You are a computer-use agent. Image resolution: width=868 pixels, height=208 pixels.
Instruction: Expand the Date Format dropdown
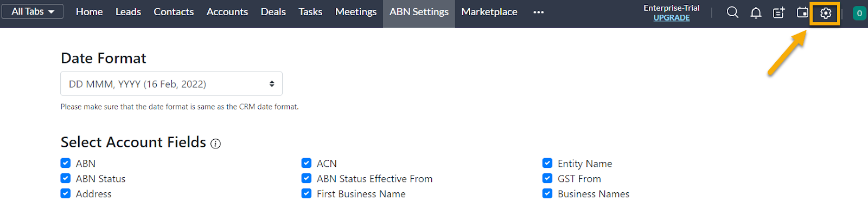[x=171, y=84]
